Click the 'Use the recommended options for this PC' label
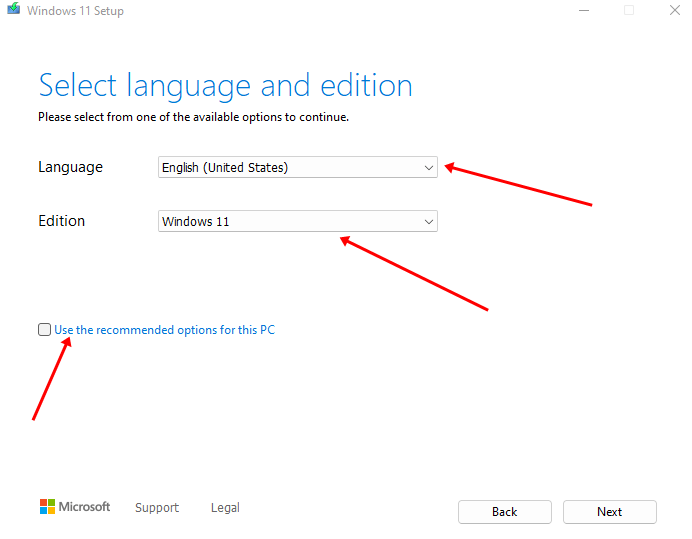 point(164,330)
